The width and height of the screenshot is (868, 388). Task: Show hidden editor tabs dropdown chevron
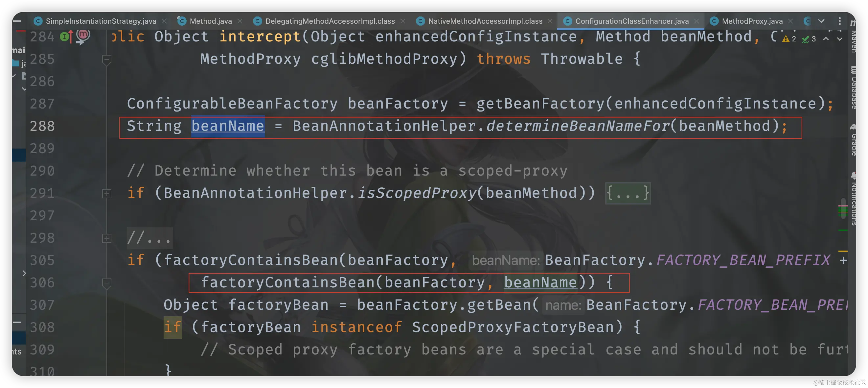[821, 21]
